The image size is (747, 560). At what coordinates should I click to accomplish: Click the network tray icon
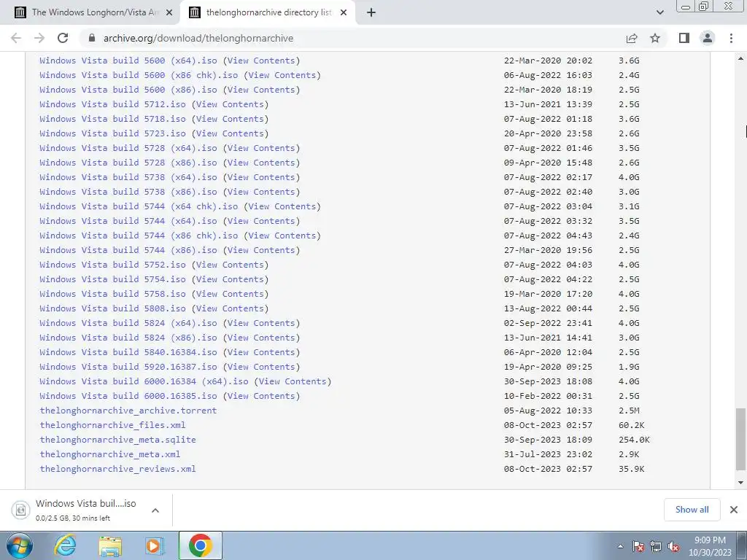(656, 546)
